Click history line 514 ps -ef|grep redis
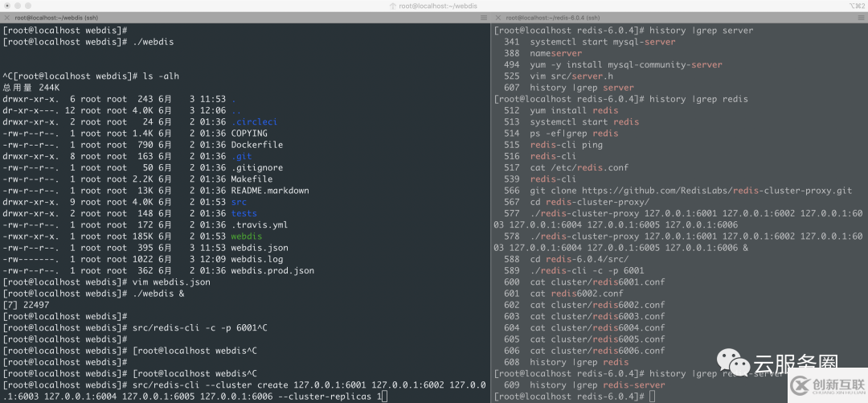868x403 pixels. (561, 134)
